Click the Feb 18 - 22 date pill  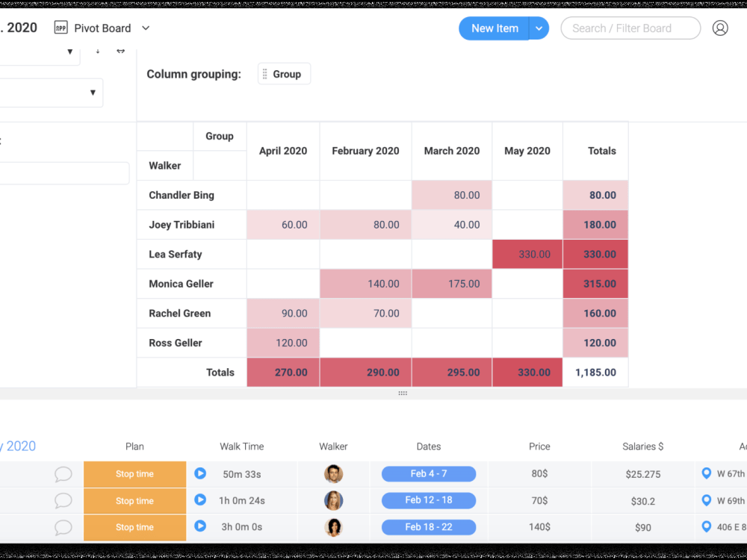point(429,527)
